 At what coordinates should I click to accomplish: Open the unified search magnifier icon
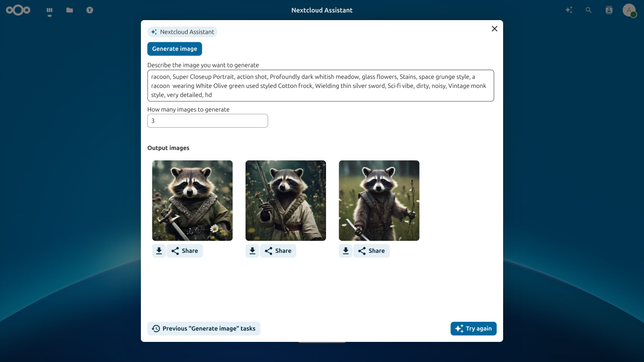(589, 10)
